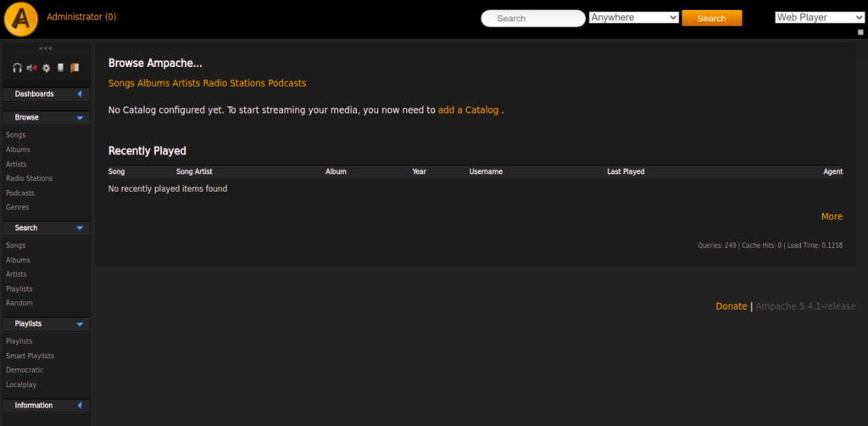Screen dimensions: 868x426
Task: Click the Queries and Load Time stats text
Action: point(770,245)
